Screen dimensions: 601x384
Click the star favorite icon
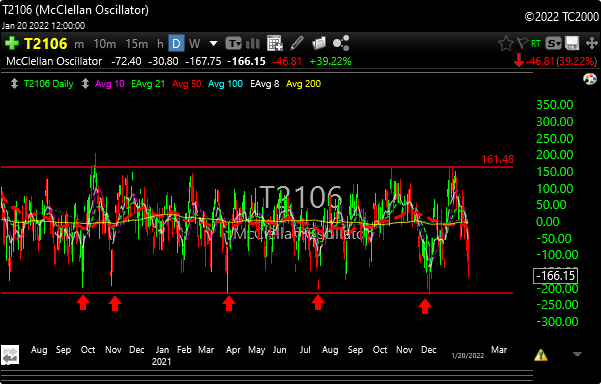click(506, 43)
